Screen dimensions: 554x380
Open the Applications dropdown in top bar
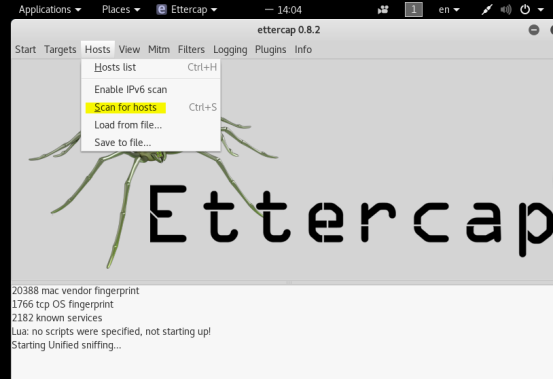[50, 10]
